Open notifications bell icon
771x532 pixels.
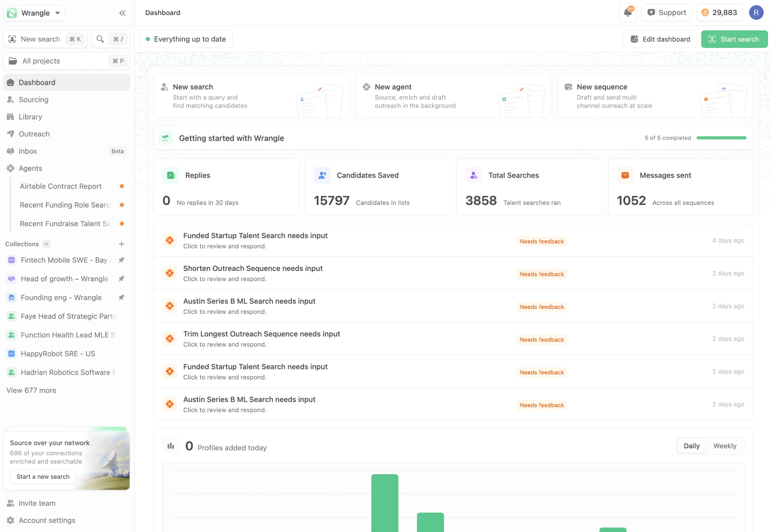[x=628, y=12]
